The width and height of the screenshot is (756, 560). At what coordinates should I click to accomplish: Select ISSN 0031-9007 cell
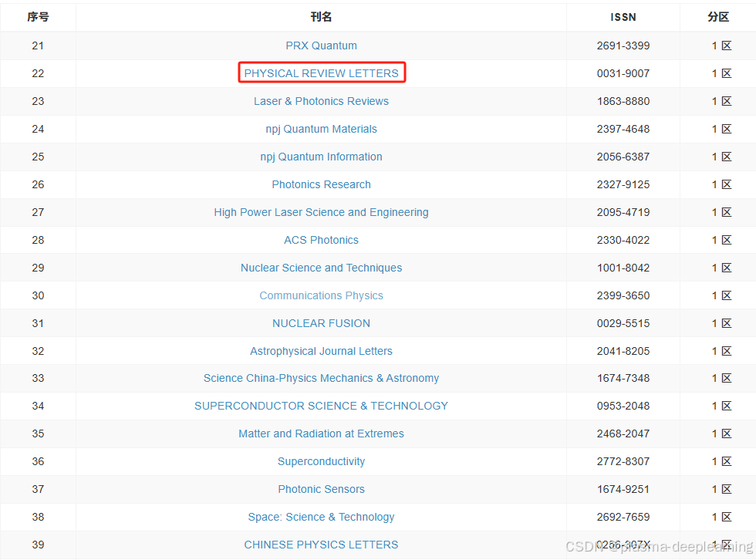(623, 73)
